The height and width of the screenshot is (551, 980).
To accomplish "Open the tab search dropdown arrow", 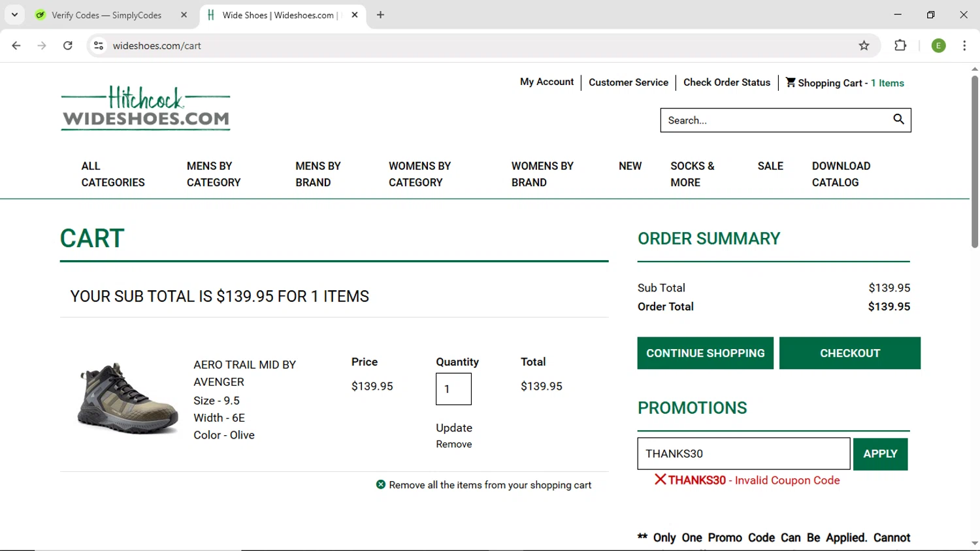I will [14, 15].
